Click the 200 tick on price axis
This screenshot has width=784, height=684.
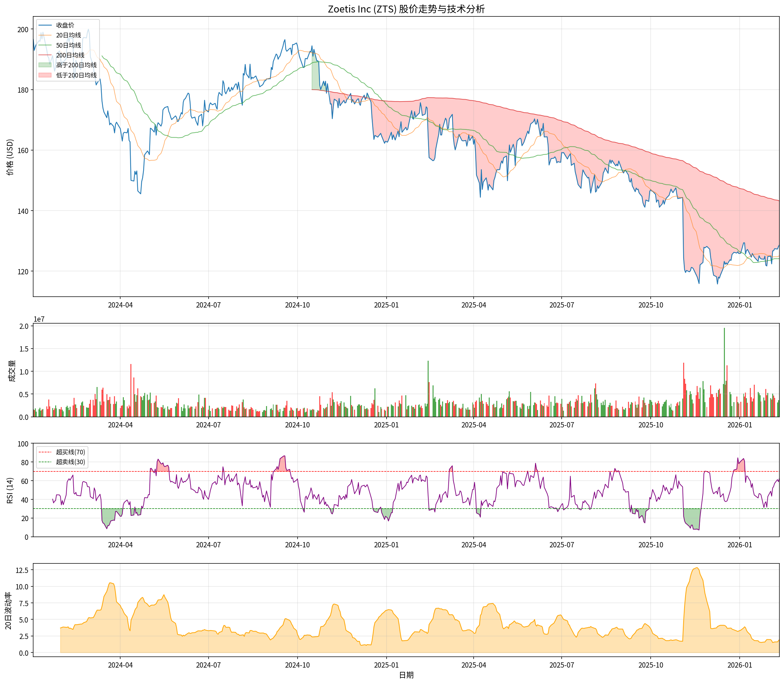tap(23, 29)
